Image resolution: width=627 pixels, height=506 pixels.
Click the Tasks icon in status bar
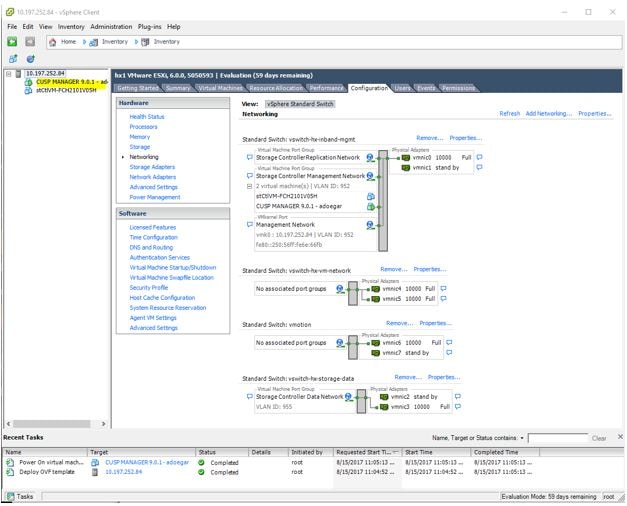tap(10, 497)
